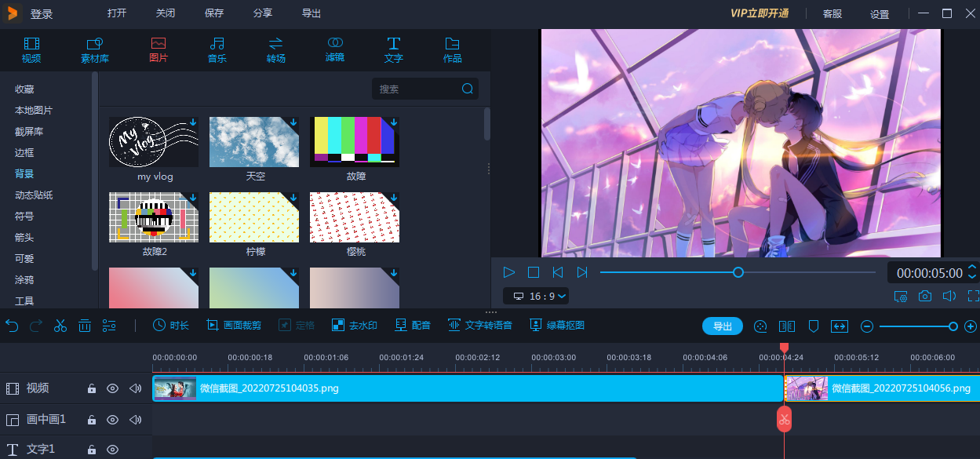980x459 pixels.
Task: Enter fullscreen preview mode
Action: point(973,297)
